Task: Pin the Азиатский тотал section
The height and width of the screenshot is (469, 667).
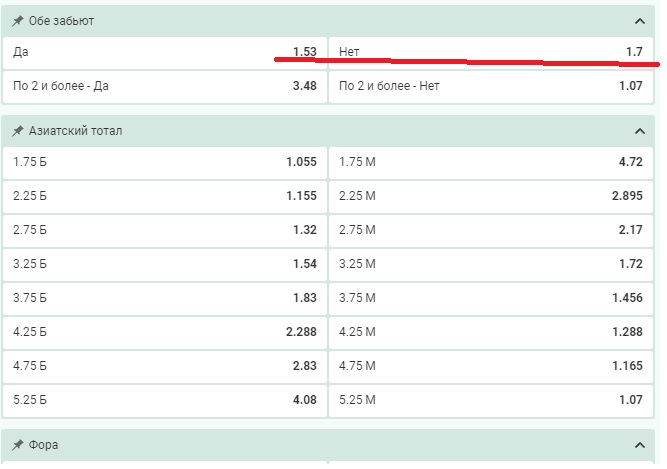Action: pos(17,131)
